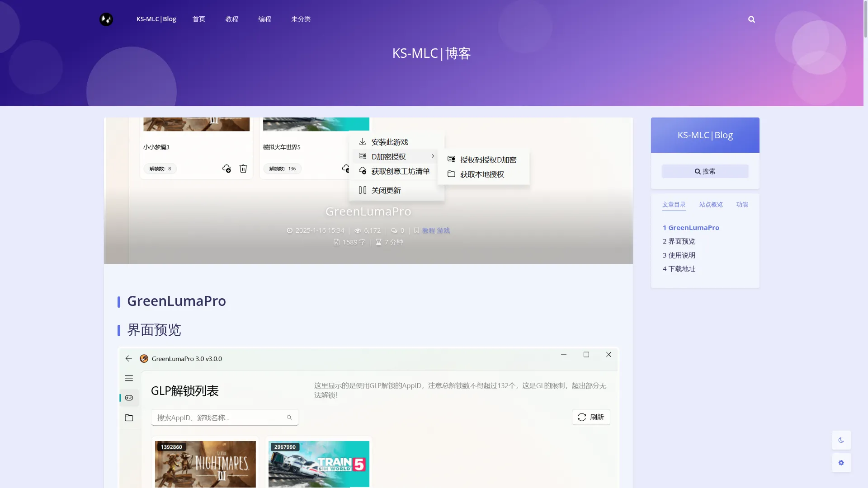Click the folder icon in the GreenLumaPro sidebar
868x488 pixels.
click(x=129, y=418)
